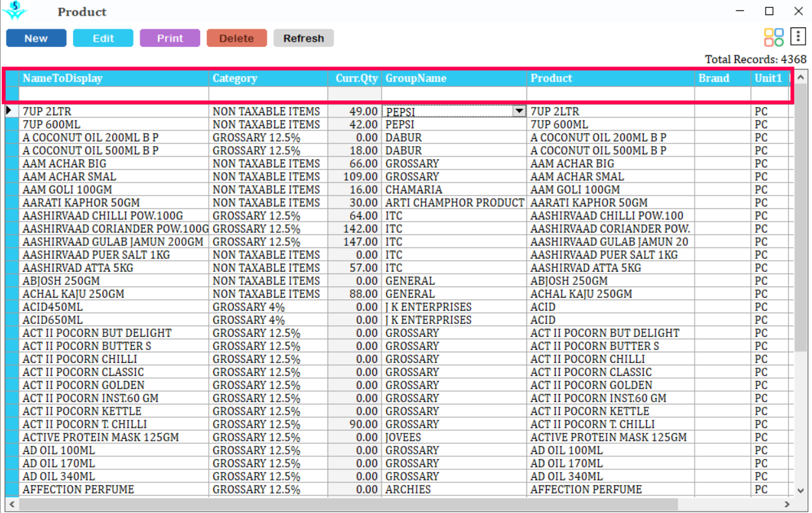Click GROSSARY 4% category for ACID450ML

pos(268,307)
